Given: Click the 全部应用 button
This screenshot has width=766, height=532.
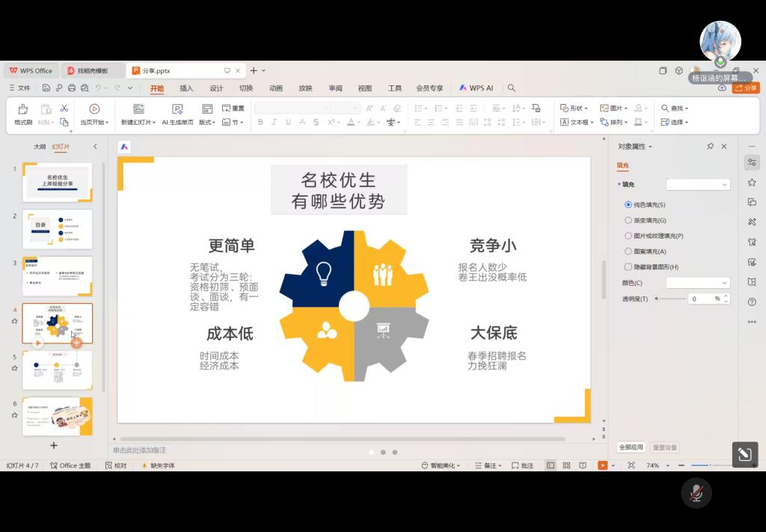Looking at the screenshot, I should tap(631, 447).
